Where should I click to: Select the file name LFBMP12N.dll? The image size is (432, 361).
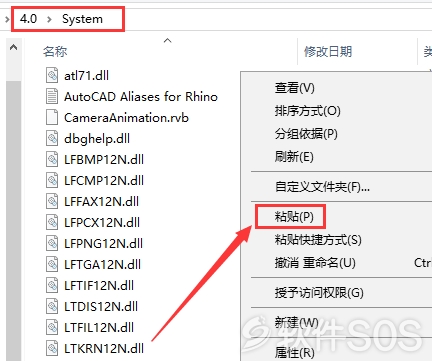(104, 160)
